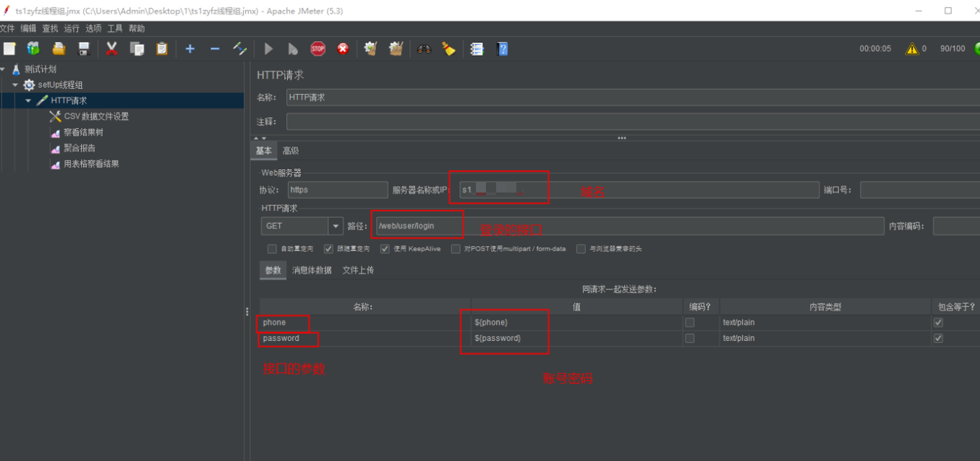980x461 pixels.
Task: Open the Templates icon in toolbar
Action: tap(33, 48)
